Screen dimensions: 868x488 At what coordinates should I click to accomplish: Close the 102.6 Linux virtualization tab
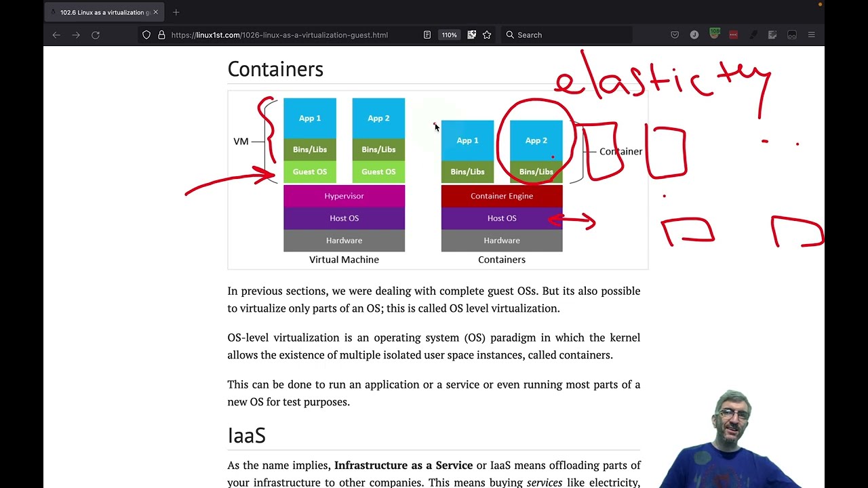tap(155, 12)
